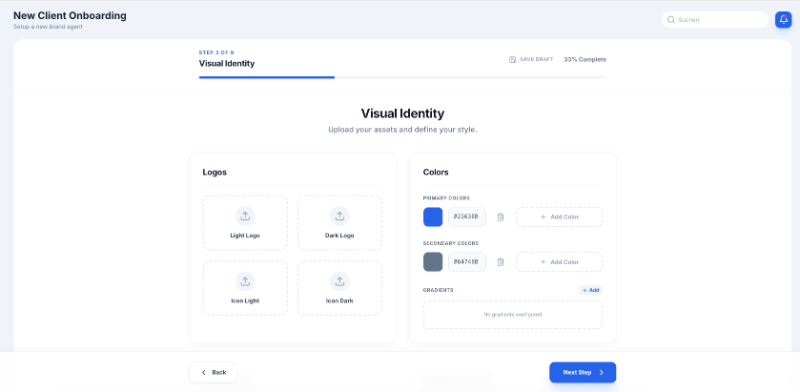Click the right chevron in Next Step

601,372
